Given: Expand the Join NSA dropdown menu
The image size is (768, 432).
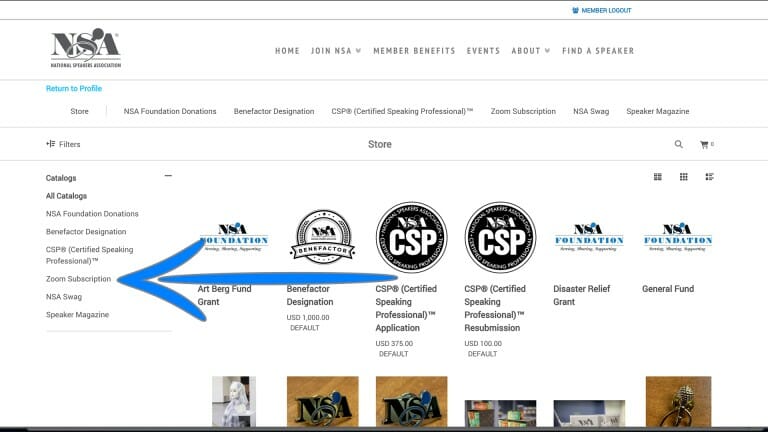Looking at the screenshot, I should pos(336,51).
